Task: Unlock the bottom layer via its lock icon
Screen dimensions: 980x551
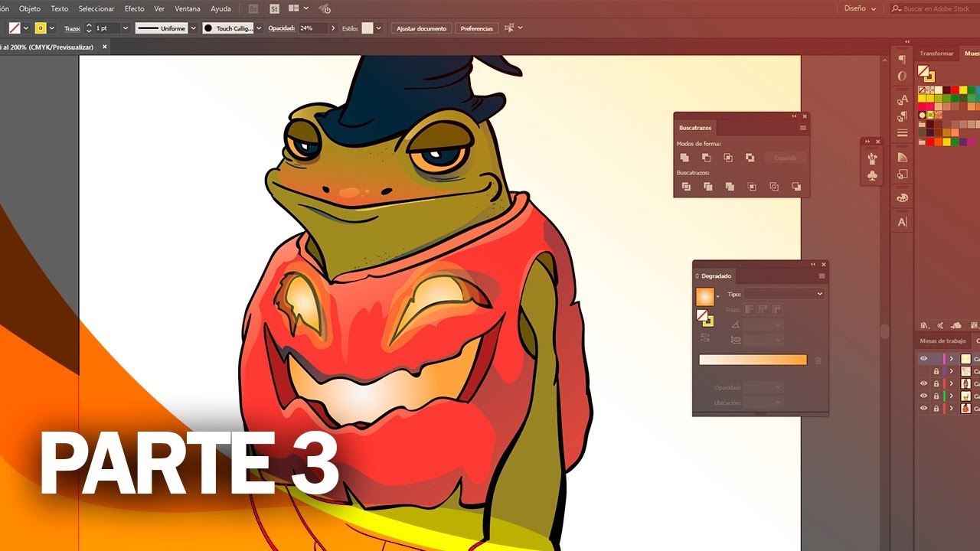Action: click(936, 408)
